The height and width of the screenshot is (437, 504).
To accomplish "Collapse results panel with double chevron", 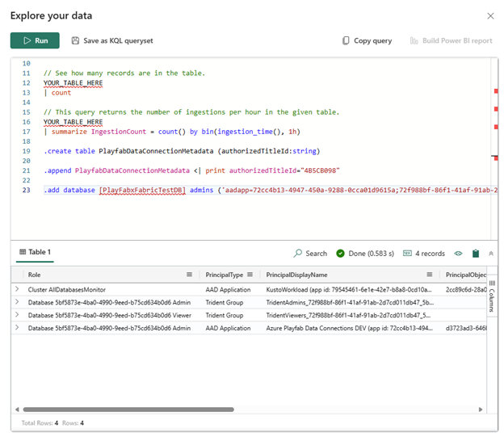I will tap(491, 254).
